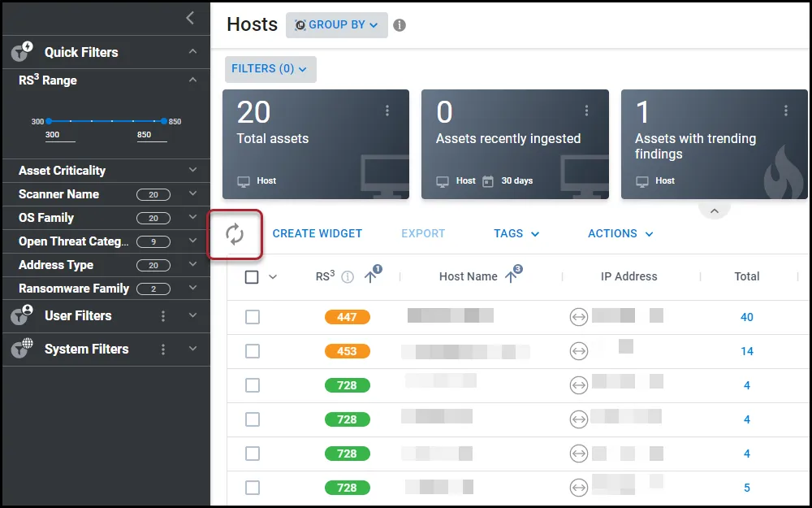
Task: Open the System Filters three-dot menu
Action: point(163,350)
